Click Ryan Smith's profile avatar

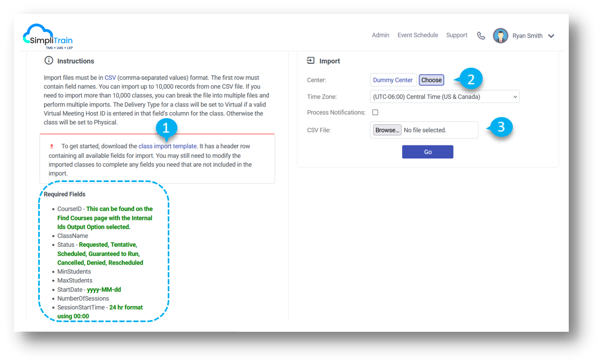tap(500, 36)
